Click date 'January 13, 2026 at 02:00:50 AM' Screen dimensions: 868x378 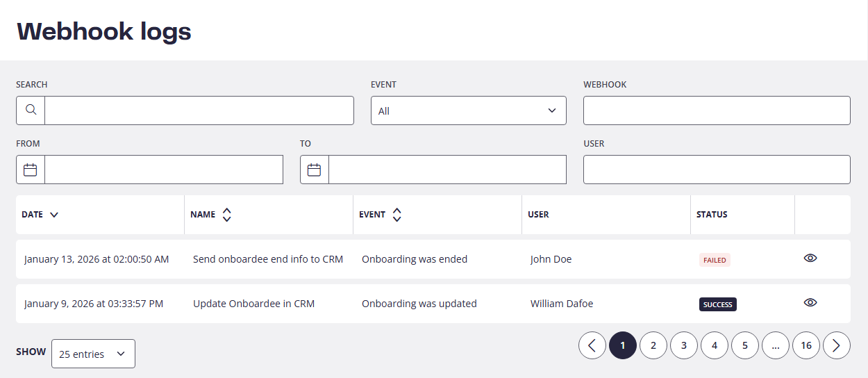97,259
